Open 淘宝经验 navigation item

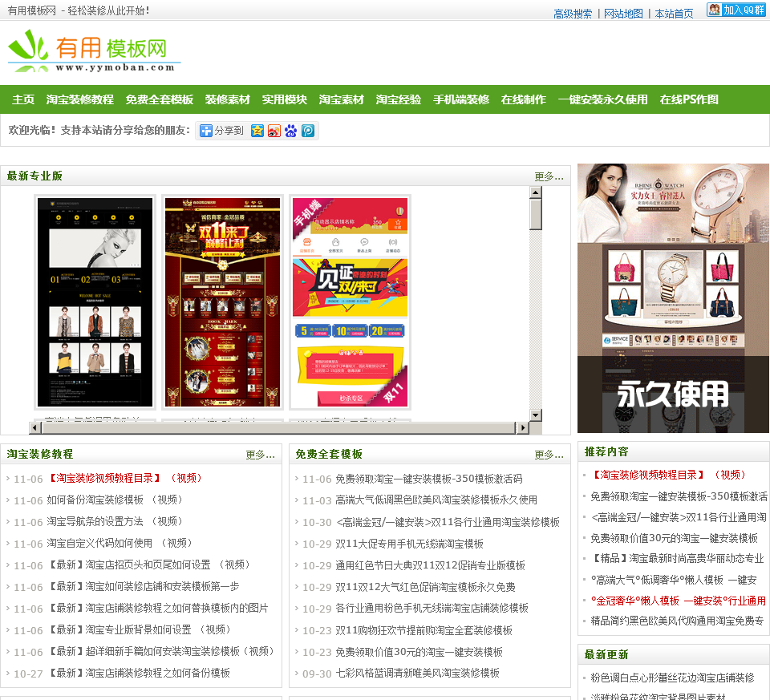(x=399, y=99)
